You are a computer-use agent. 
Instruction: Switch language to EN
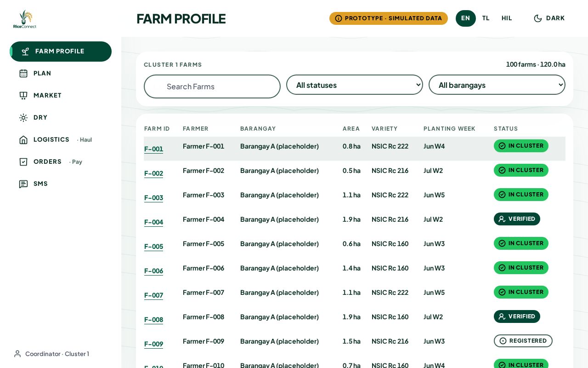click(x=466, y=18)
